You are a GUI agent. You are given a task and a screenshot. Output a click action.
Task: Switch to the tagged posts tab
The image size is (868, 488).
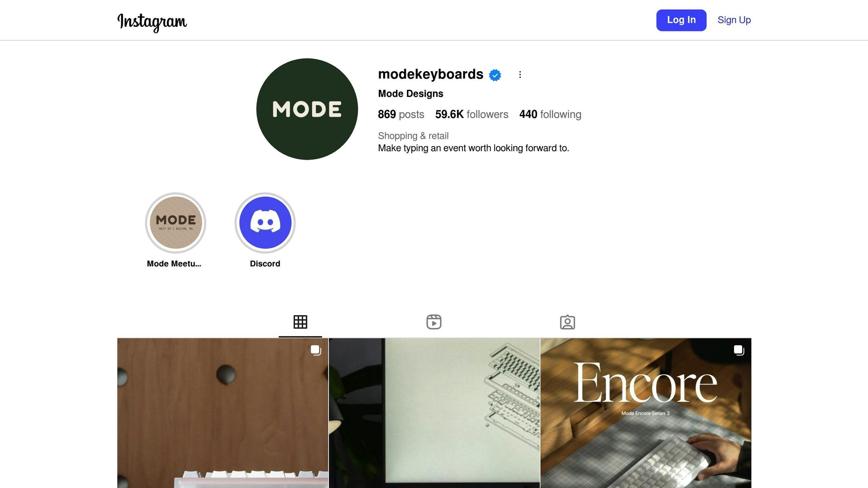pyautogui.click(x=568, y=322)
